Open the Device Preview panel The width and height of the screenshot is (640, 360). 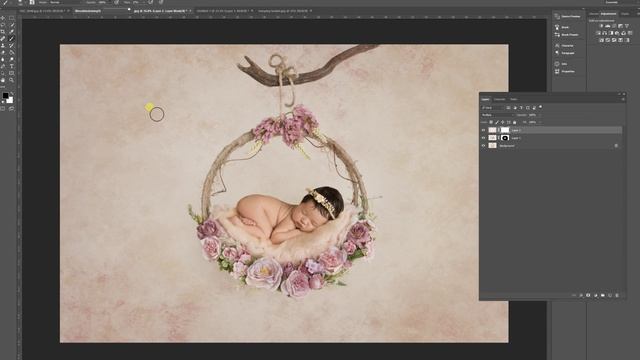tap(567, 16)
